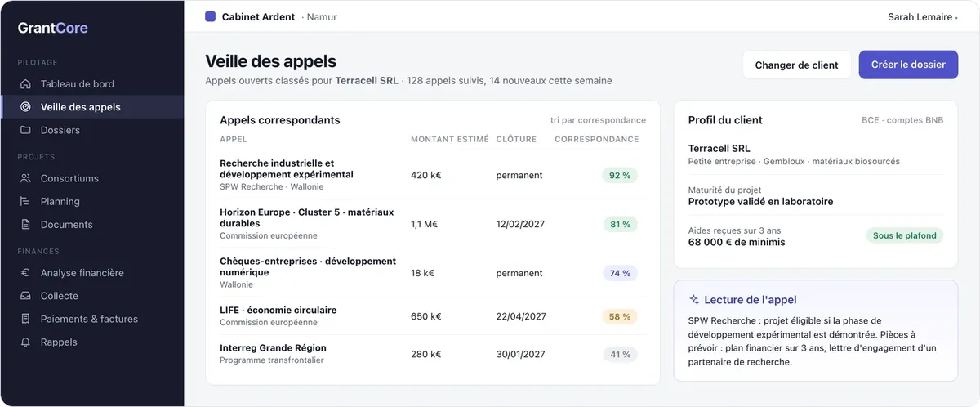This screenshot has width=980, height=407.
Task: Open Recherche industrielle et développement expérimental row
Action: (x=433, y=175)
